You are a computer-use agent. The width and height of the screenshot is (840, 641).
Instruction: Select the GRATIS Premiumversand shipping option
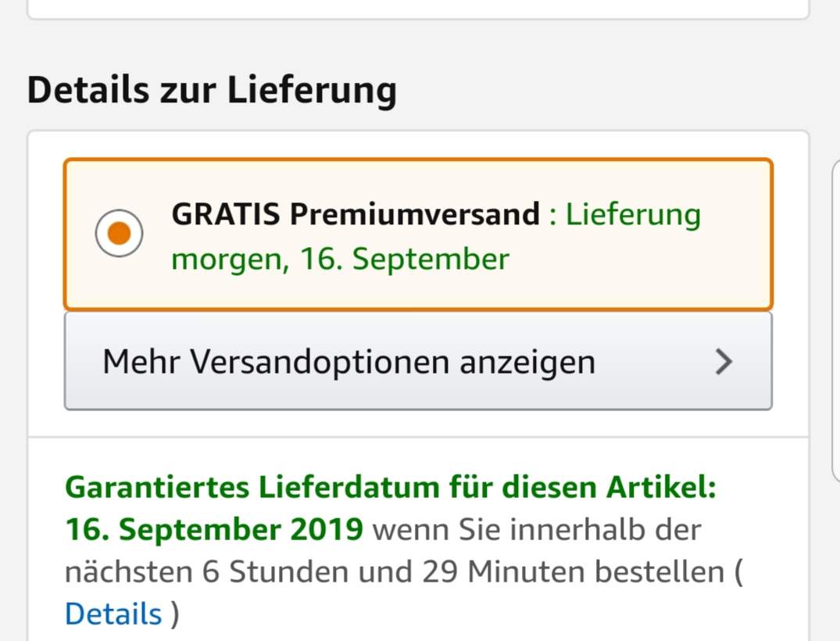click(418, 232)
